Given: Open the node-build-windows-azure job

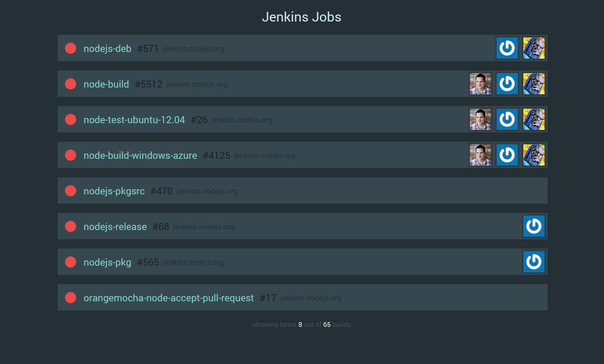Looking at the screenshot, I should [140, 155].
